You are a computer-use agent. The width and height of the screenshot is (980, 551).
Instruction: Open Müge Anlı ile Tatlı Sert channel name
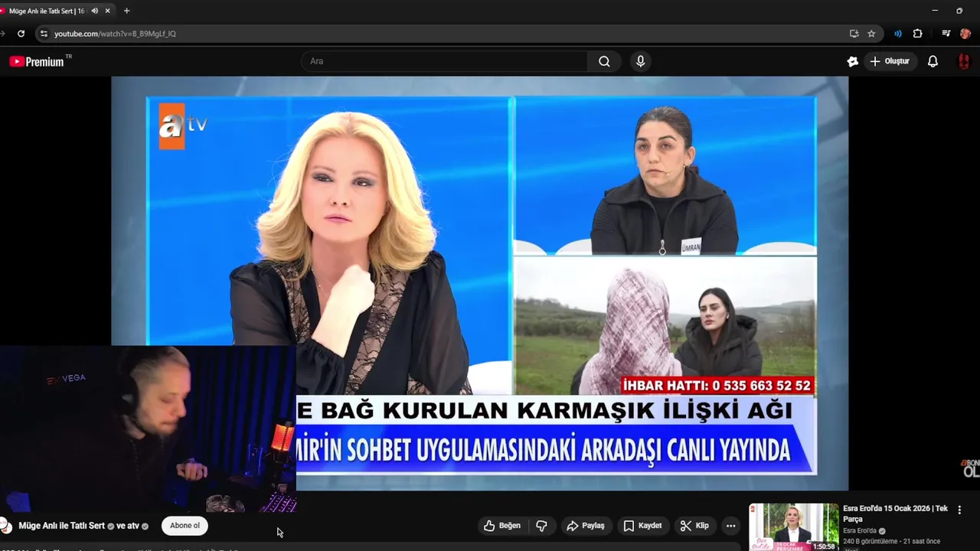[x=61, y=526]
